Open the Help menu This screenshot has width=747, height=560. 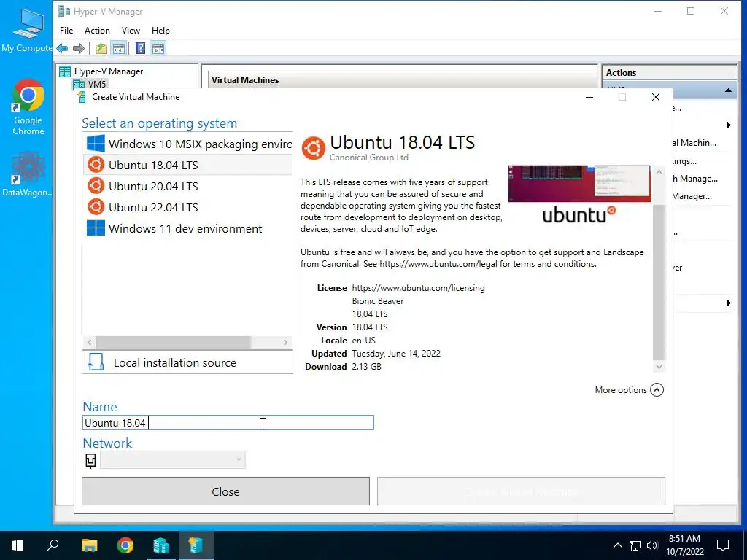pos(160,31)
